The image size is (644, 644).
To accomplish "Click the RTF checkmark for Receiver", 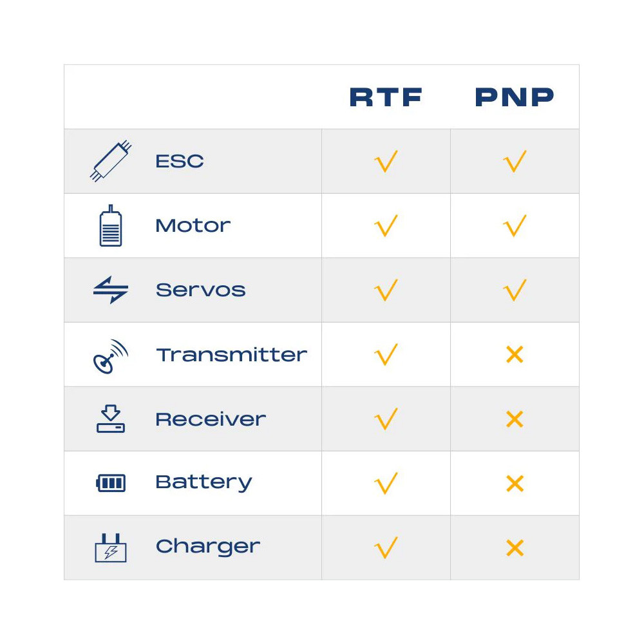I will point(386,419).
